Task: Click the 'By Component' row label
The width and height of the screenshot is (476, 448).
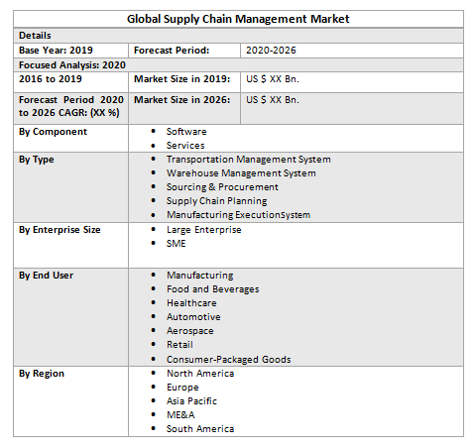Action: [x=53, y=132]
